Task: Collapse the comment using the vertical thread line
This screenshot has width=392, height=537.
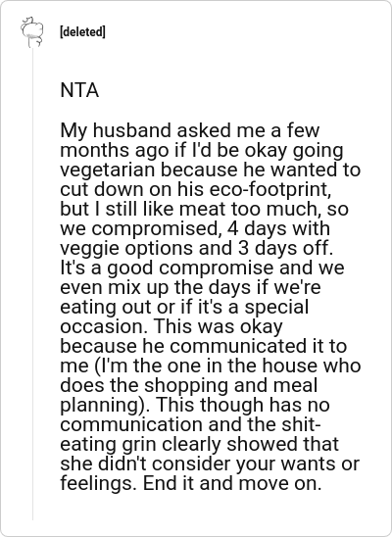Action: tap(33, 284)
